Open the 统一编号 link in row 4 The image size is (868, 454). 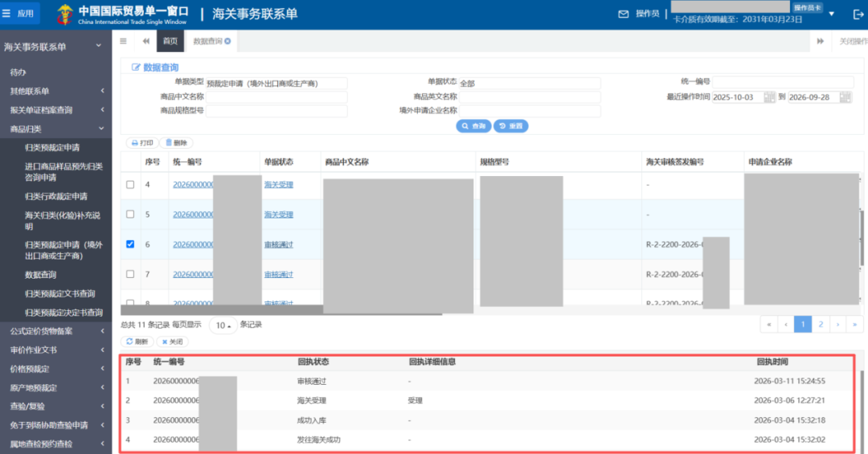tap(193, 184)
